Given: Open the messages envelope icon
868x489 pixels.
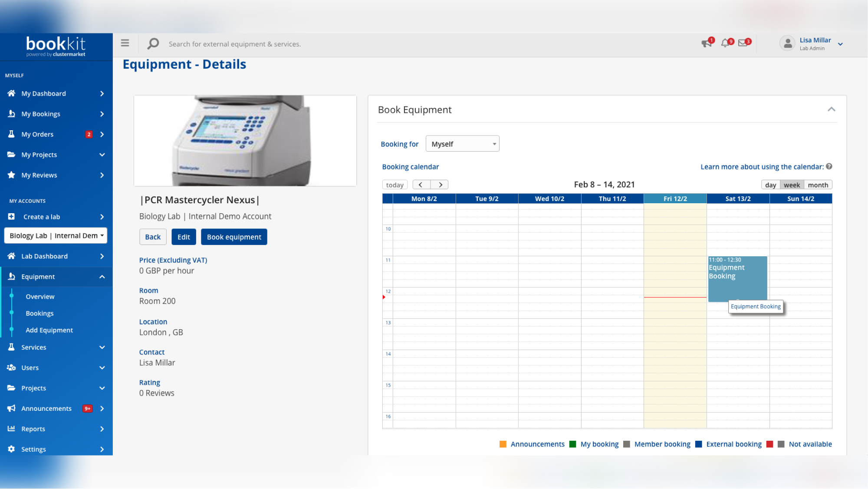Looking at the screenshot, I should tap(743, 43).
